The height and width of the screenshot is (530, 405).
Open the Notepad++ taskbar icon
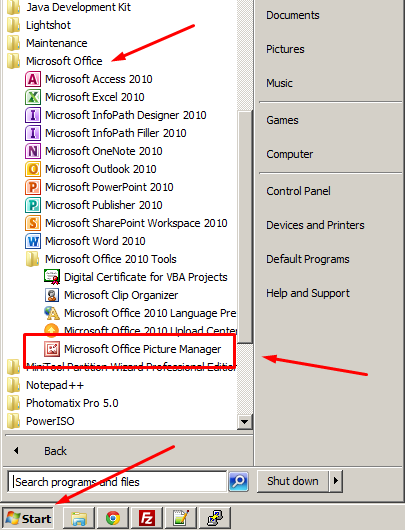[x=181, y=518]
